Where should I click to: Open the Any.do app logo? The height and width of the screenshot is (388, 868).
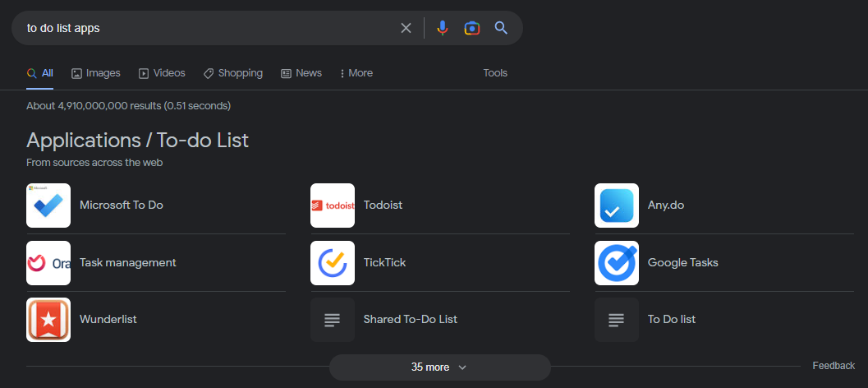617,205
